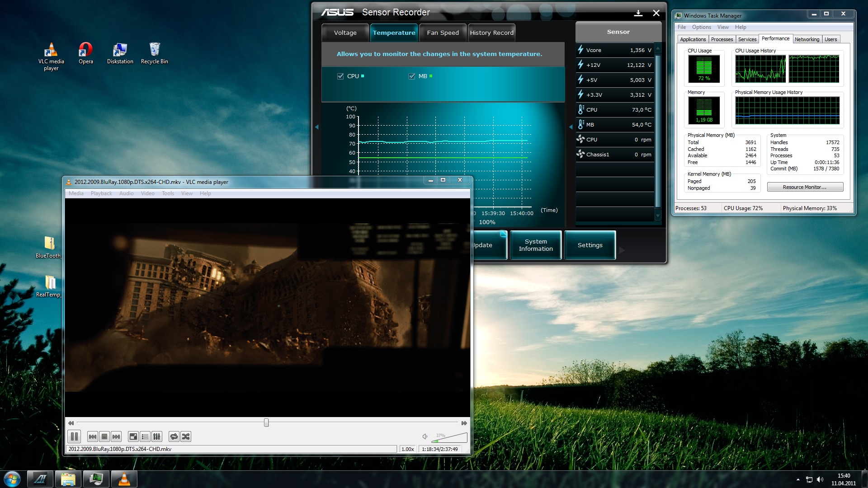The height and width of the screenshot is (488, 868).
Task: Toggle shuffle mode in VLC
Action: coord(186,436)
